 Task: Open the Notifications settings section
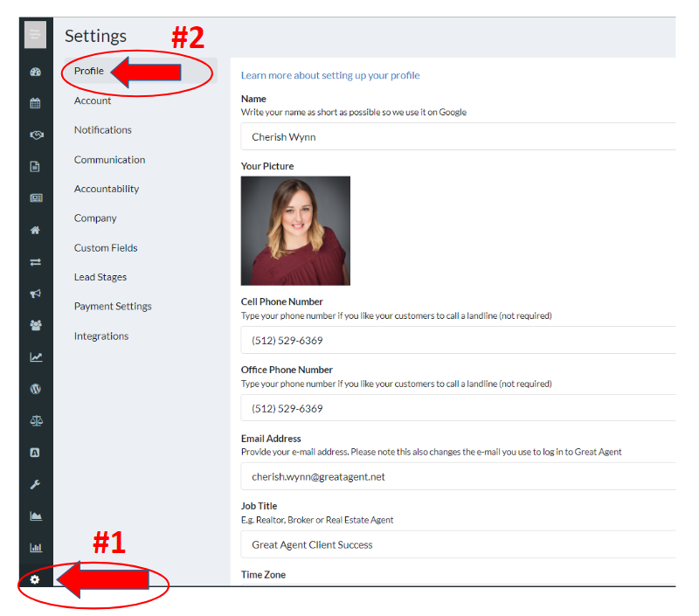coord(103,130)
